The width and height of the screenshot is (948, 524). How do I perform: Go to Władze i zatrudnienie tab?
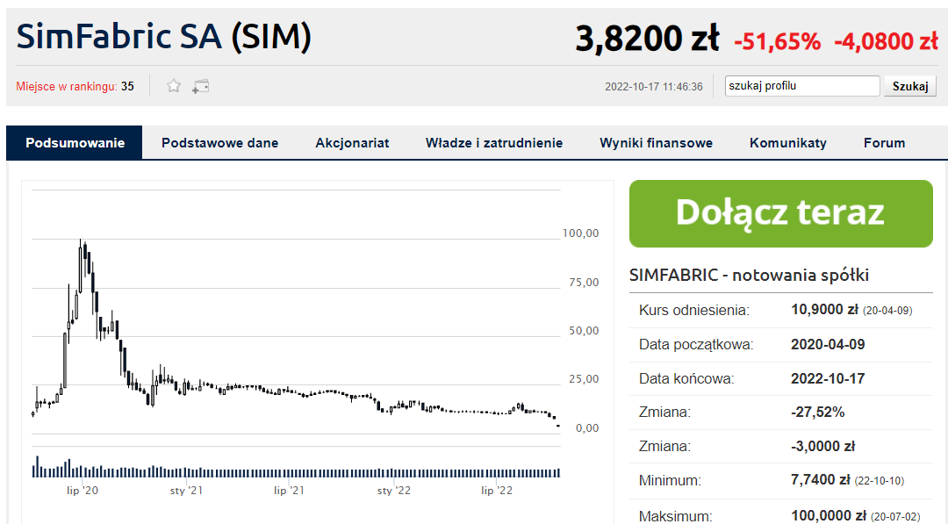pos(494,143)
